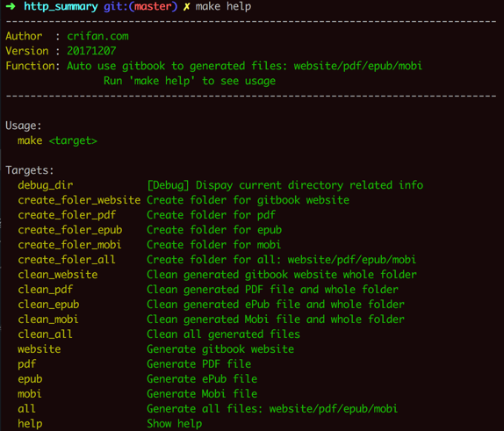
Task: Click the green prompt arrow icon
Action: pos(11,6)
